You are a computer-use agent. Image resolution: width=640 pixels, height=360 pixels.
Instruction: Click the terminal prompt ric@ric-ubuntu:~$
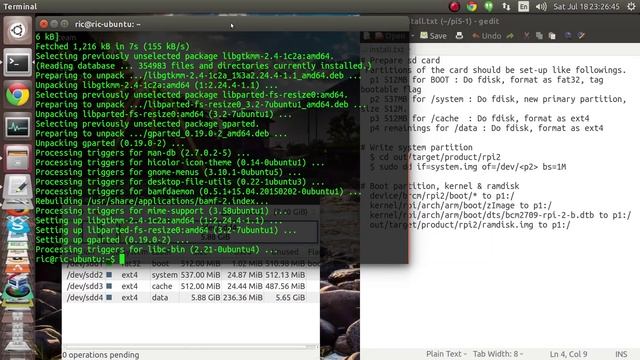pyautogui.click(x=75, y=259)
